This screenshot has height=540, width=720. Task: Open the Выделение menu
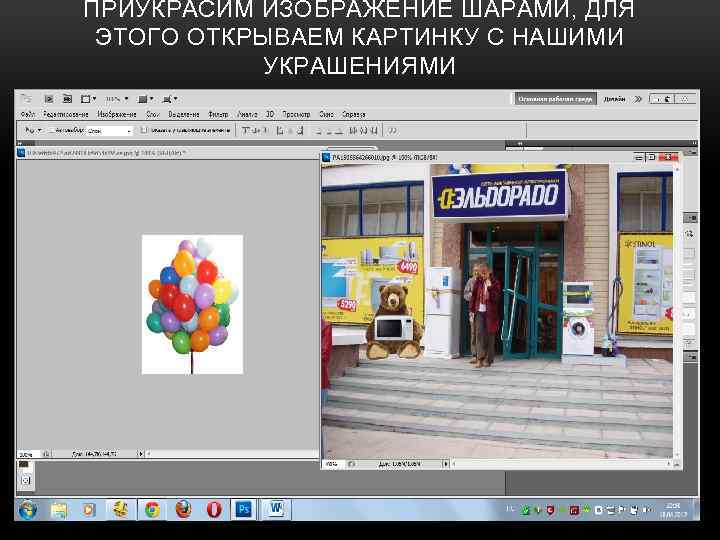[184, 114]
